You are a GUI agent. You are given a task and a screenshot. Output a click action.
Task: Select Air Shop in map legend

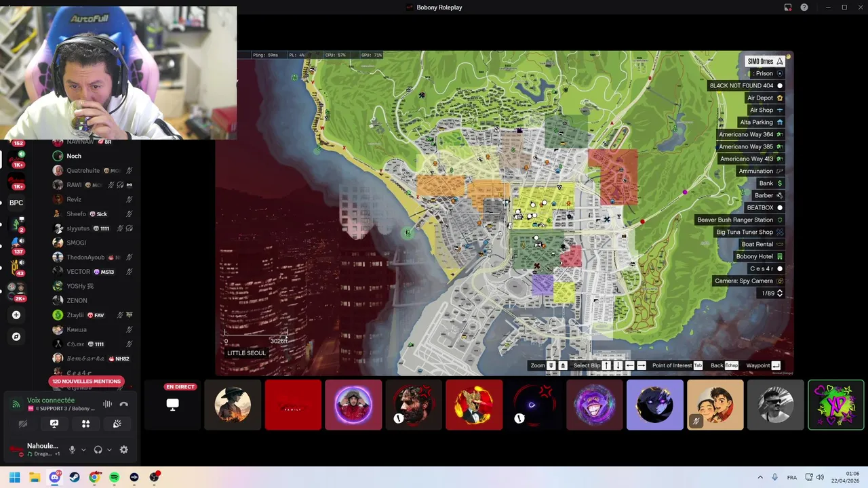(x=766, y=110)
